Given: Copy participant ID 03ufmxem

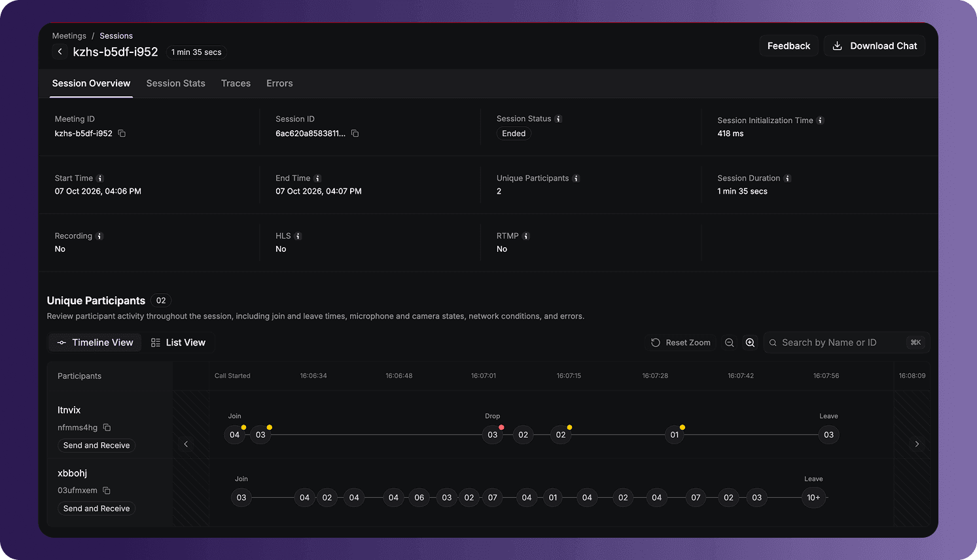Looking at the screenshot, I should [107, 491].
